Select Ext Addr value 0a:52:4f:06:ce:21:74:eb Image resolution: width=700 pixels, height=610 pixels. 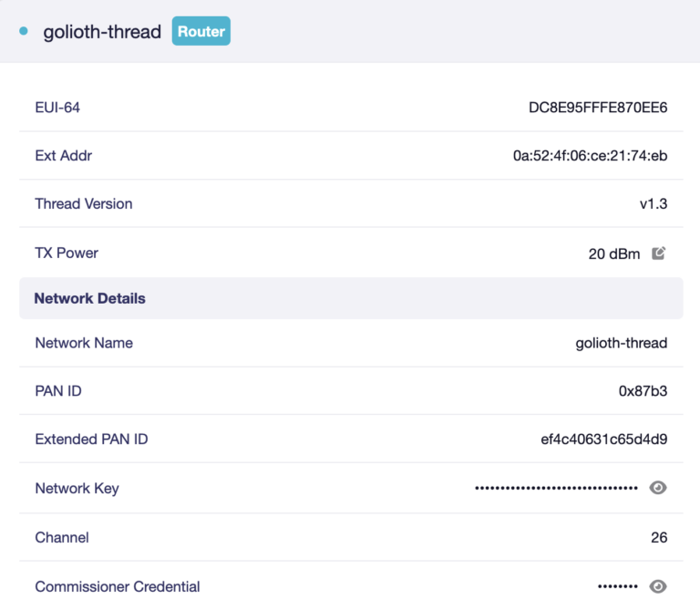pyautogui.click(x=591, y=156)
